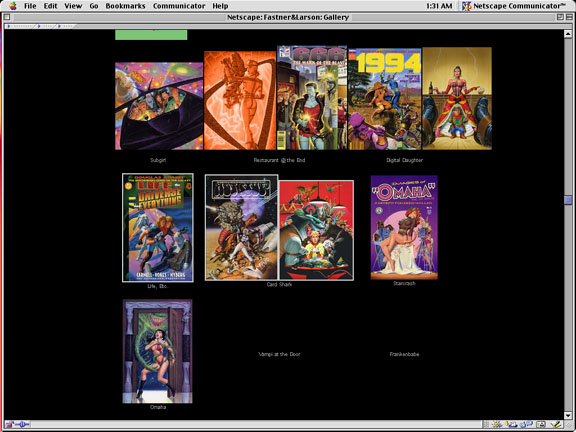Open the Apple menu
The height and width of the screenshot is (432, 576).
pyautogui.click(x=13, y=6)
